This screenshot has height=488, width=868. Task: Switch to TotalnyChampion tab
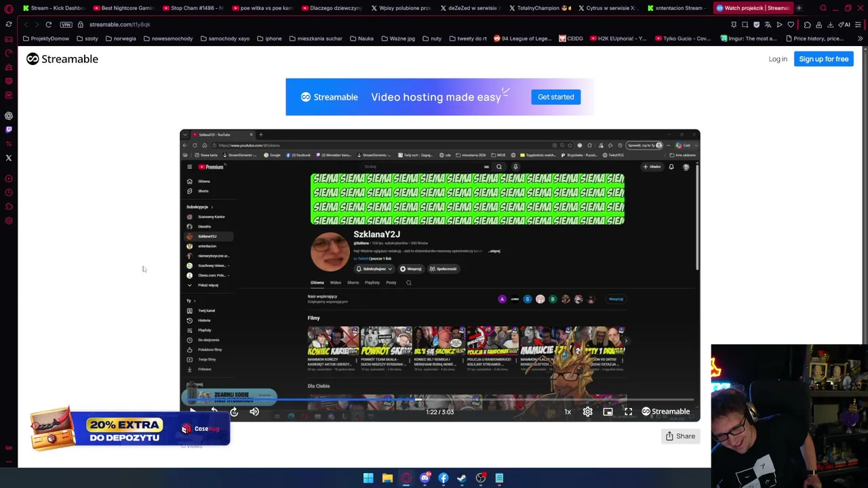point(540,8)
